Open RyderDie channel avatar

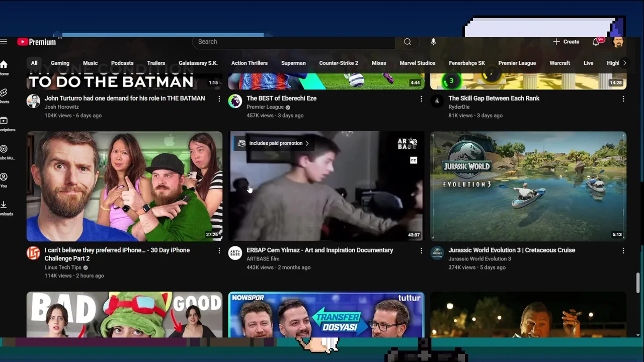tap(437, 101)
